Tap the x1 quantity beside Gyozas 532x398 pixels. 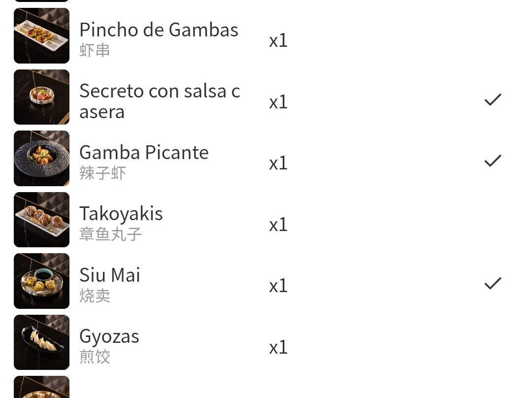pos(278,347)
